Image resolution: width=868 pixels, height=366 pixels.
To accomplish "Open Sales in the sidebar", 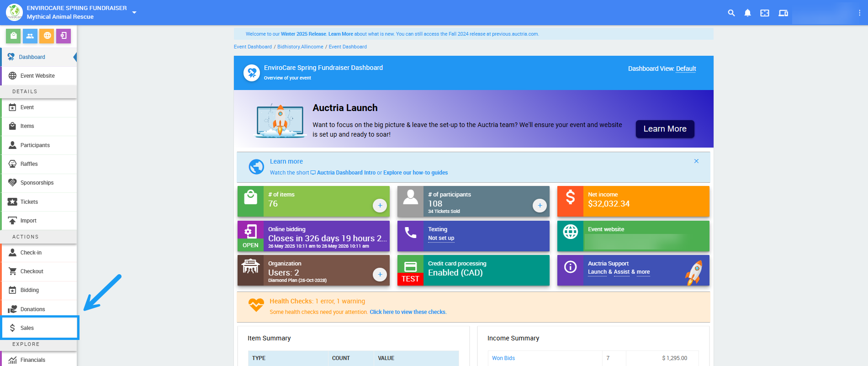I will click(27, 328).
